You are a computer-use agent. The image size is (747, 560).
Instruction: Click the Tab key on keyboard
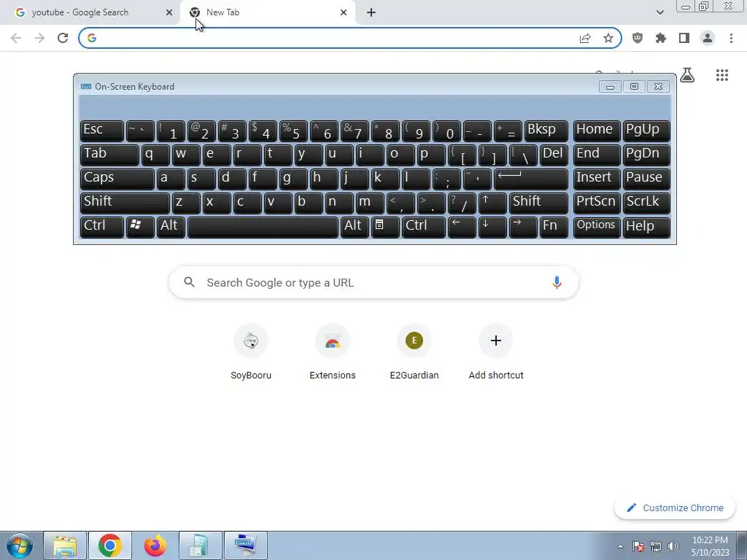pyautogui.click(x=109, y=155)
